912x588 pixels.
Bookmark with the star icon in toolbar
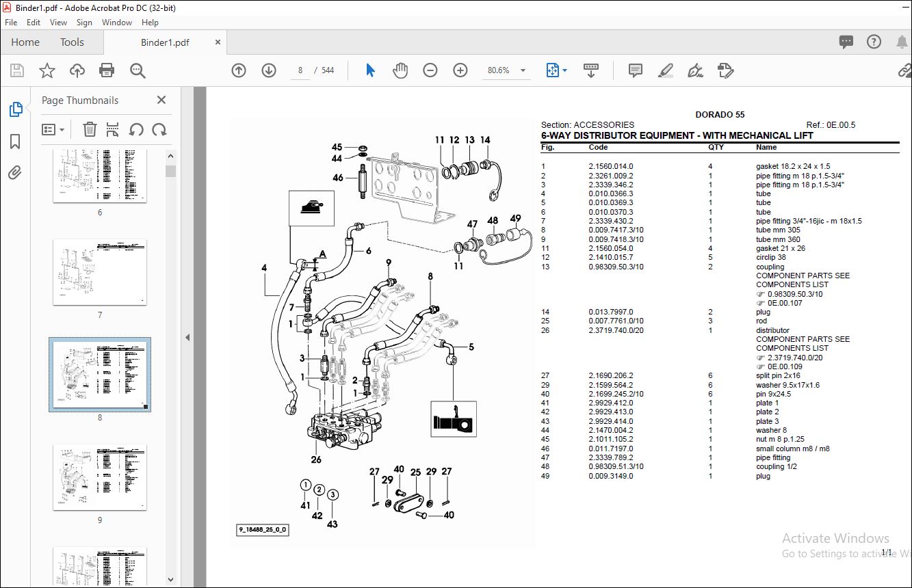tap(47, 70)
